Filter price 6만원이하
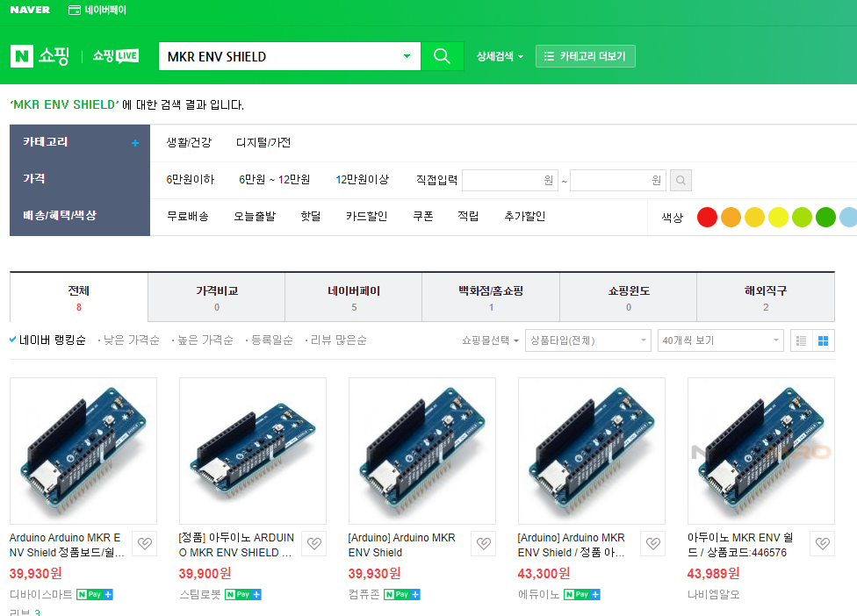This screenshot has width=857, height=616. tap(191, 180)
